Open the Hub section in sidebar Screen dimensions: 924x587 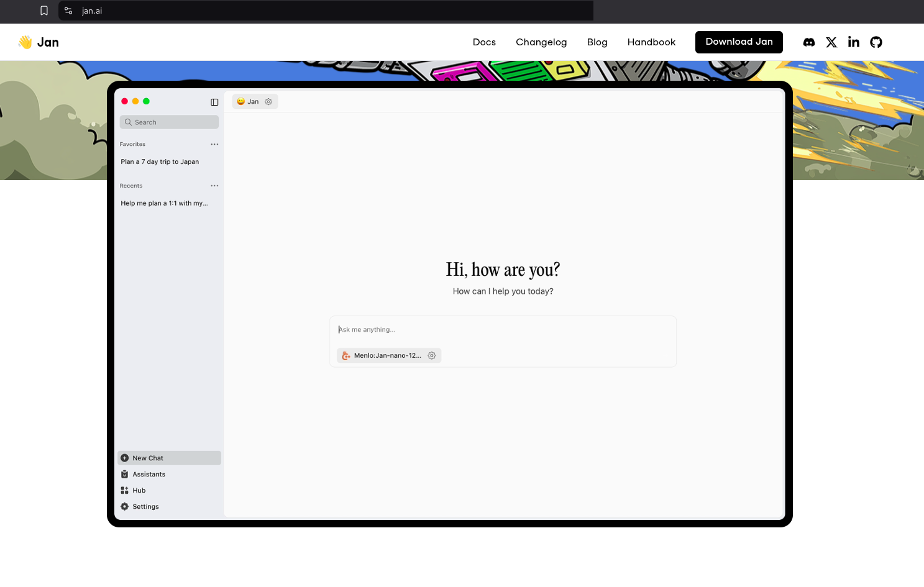(139, 491)
